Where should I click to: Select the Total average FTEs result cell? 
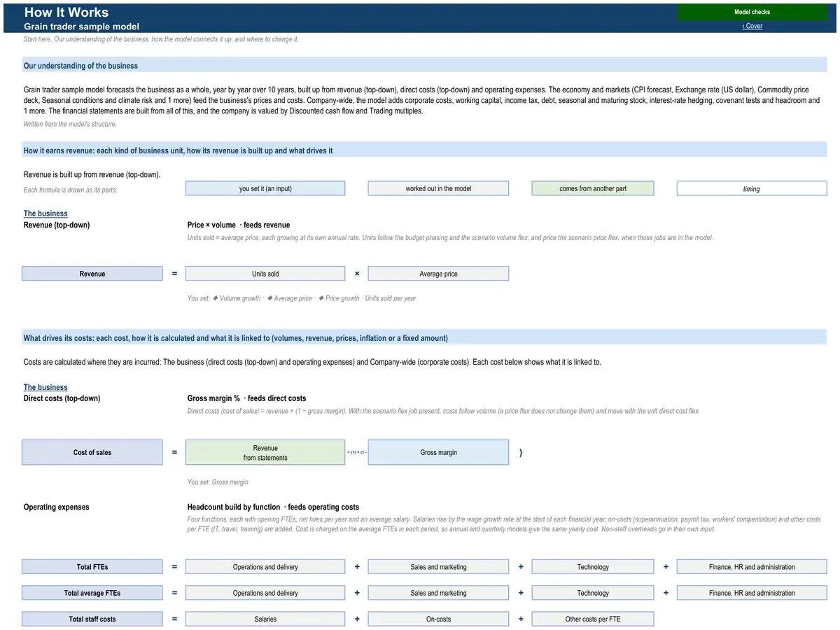(92, 593)
